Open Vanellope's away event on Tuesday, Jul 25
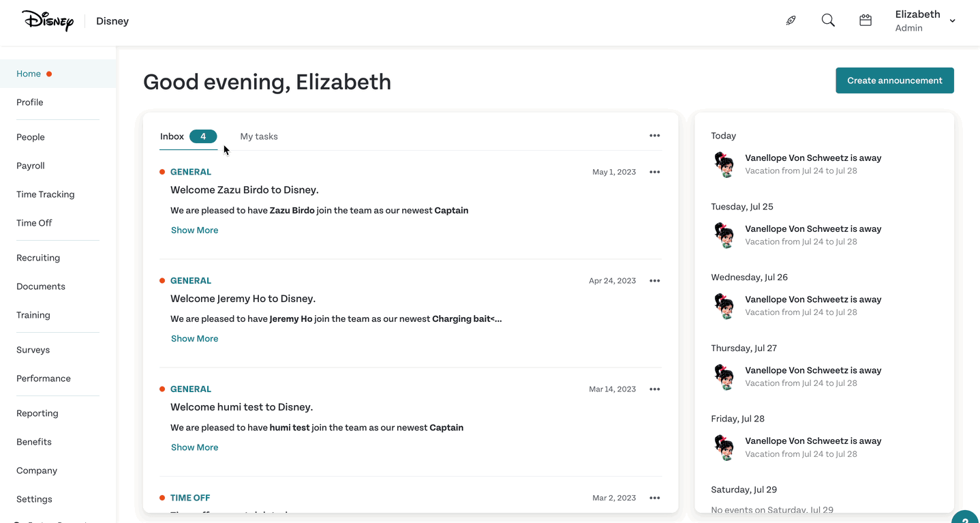Screen dimensions: 980x523 pos(813,229)
